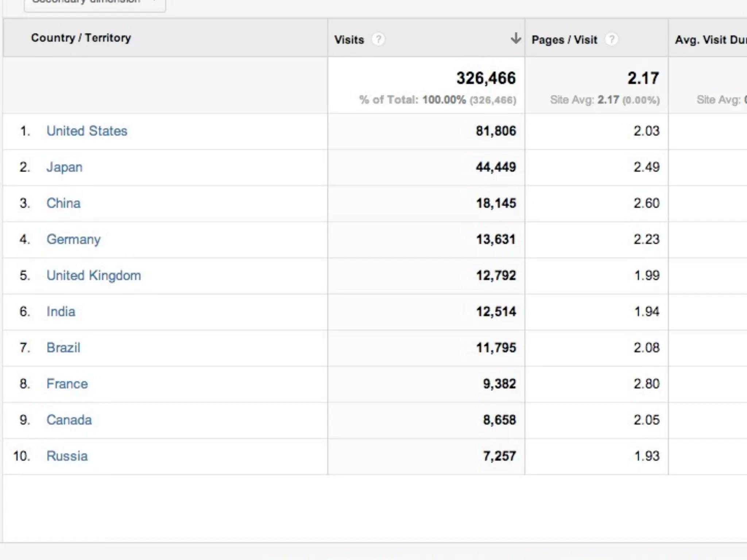Open India country link
Image resolution: width=747 pixels, height=560 pixels.
[x=61, y=311]
